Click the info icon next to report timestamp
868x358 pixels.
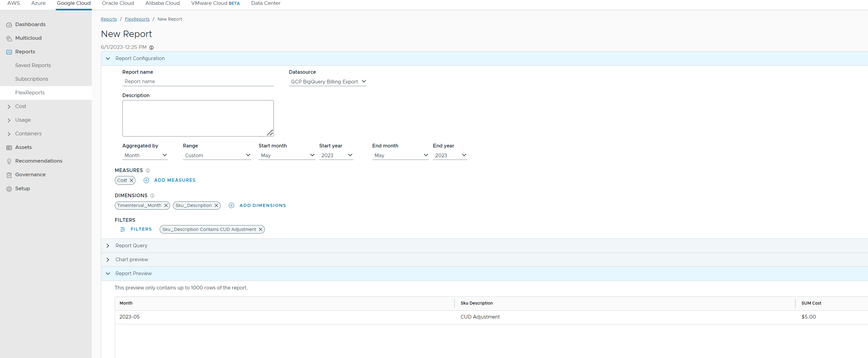click(x=151, y=48)
